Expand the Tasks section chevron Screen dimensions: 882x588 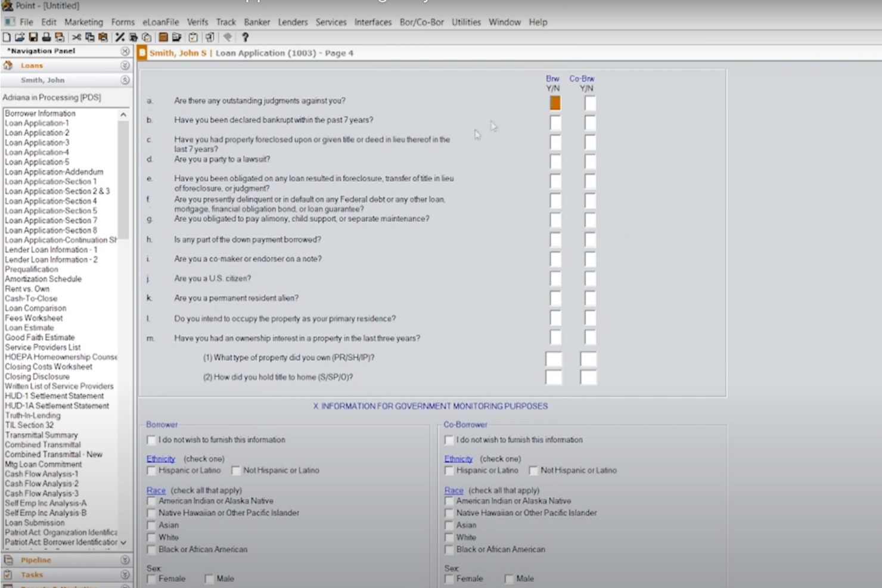pos(125,575)
